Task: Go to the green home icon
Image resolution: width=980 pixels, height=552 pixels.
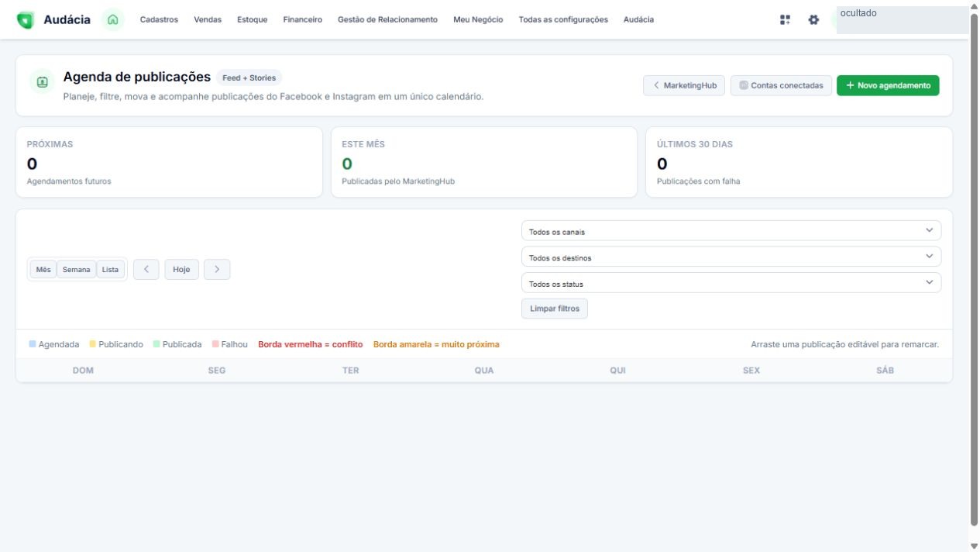Action: (x=113, y=19)
